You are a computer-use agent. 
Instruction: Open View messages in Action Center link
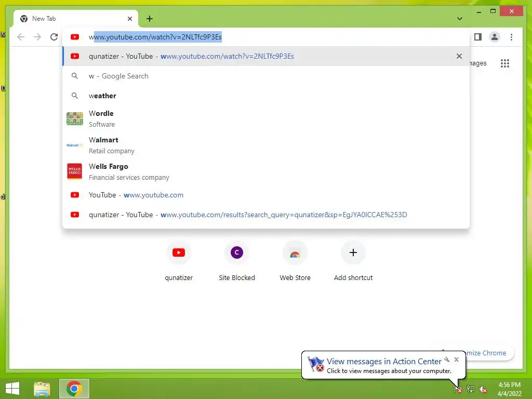coord(384,362)
